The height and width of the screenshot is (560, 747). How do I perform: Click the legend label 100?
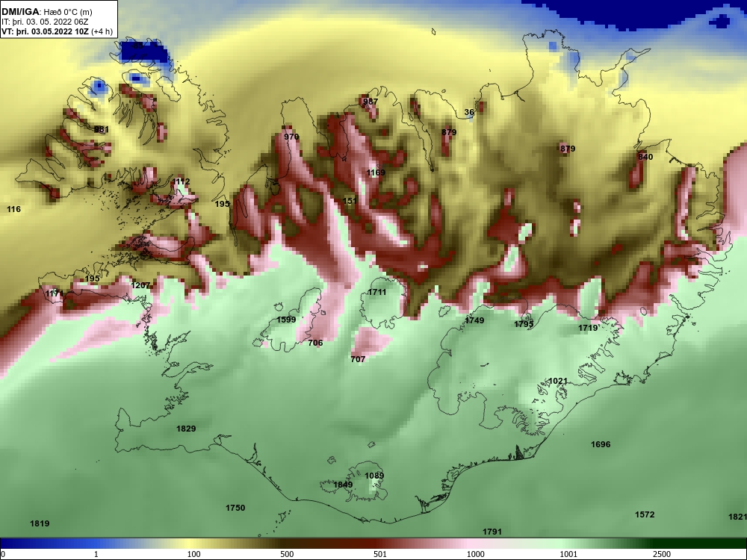pos(194,554)
